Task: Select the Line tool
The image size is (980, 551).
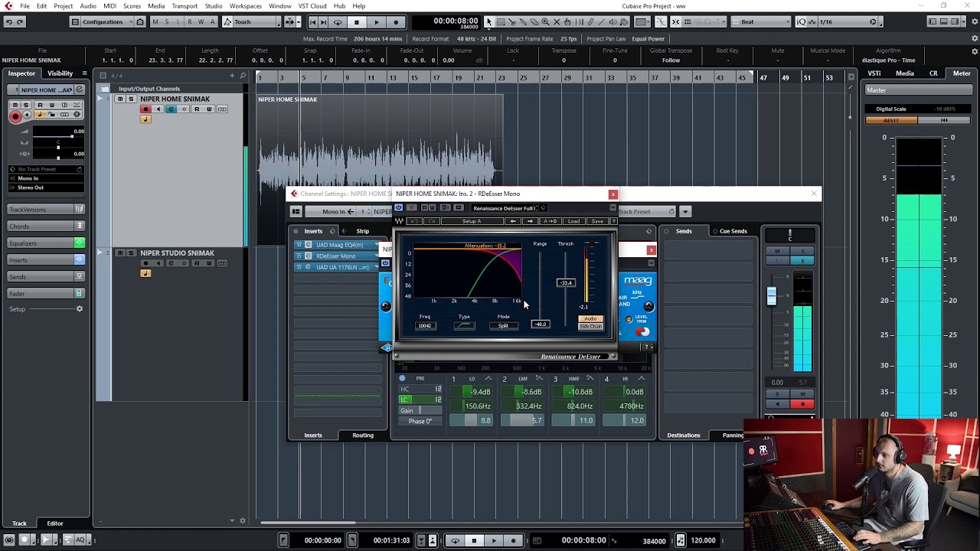Action: [x=601, y=21]
